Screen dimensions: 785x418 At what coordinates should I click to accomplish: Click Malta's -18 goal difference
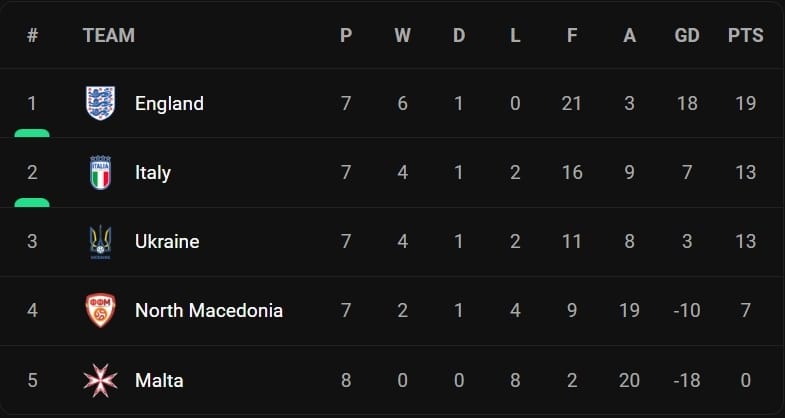point(687,380)
